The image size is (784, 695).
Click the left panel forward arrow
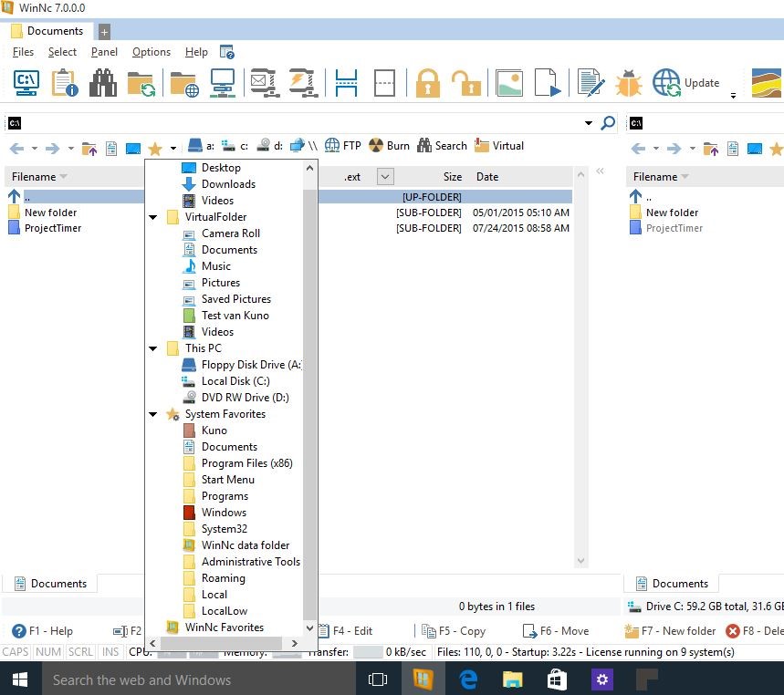coord(53,149)
